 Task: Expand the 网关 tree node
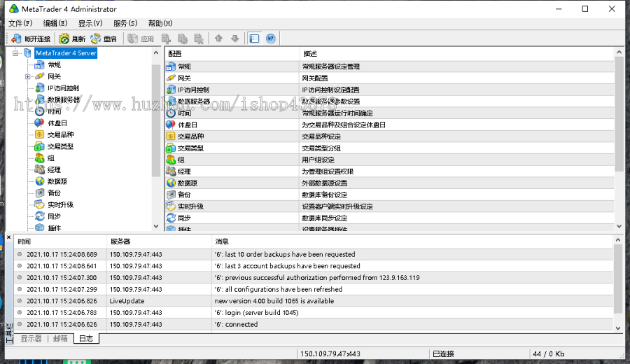pyautogui.click(x=27, y=77)
